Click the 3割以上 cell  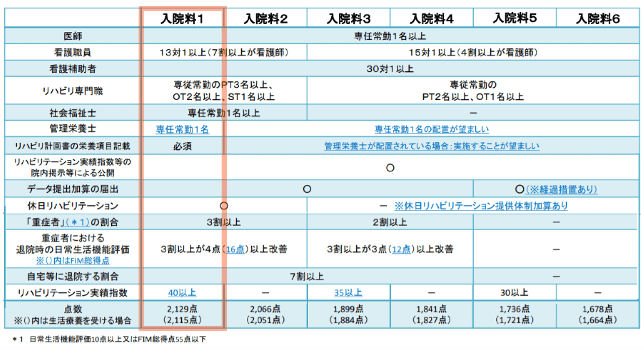coord(224,222)
